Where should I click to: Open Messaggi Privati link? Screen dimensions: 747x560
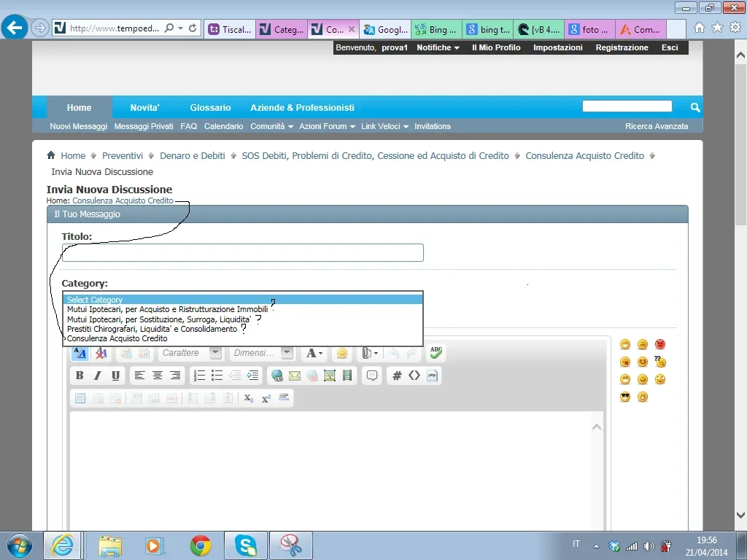click(x=144, y=126)
